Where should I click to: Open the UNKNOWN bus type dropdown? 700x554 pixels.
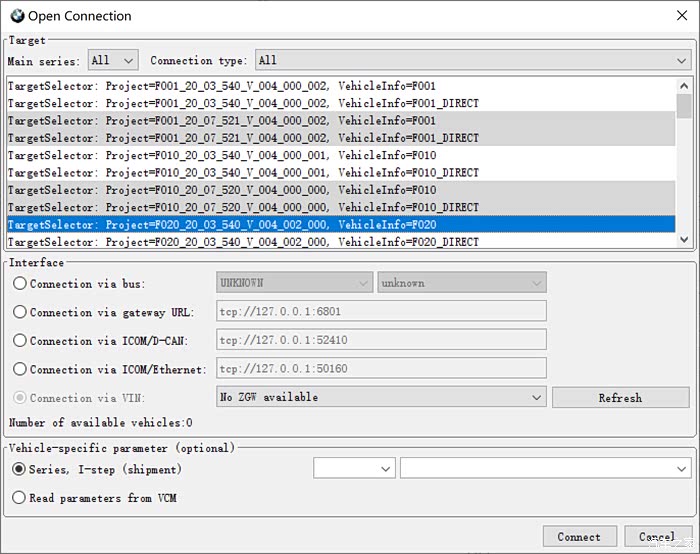tap(294, 283)
